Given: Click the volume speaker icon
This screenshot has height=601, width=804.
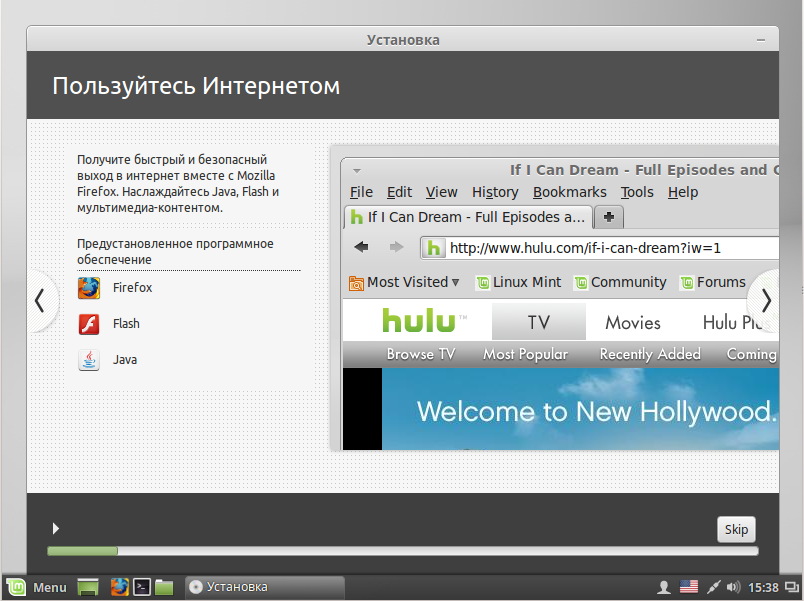Looking at the screenshot, I should pos(734,587).
